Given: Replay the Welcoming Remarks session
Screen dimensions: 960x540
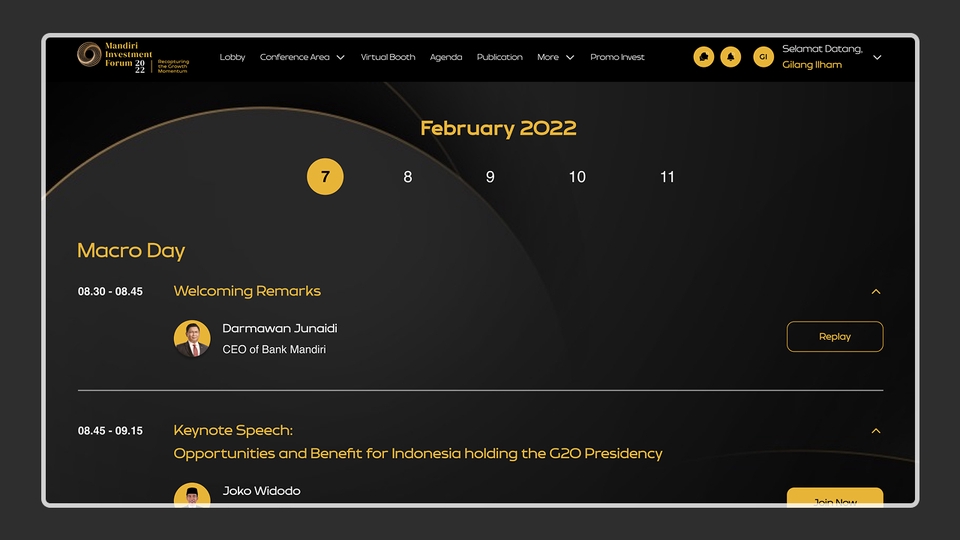Looking at the screenshot, I should 834,336.
